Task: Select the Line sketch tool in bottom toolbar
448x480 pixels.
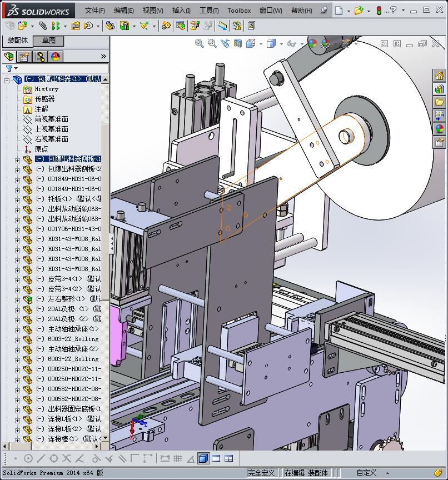Action: (x=41, y=458)
